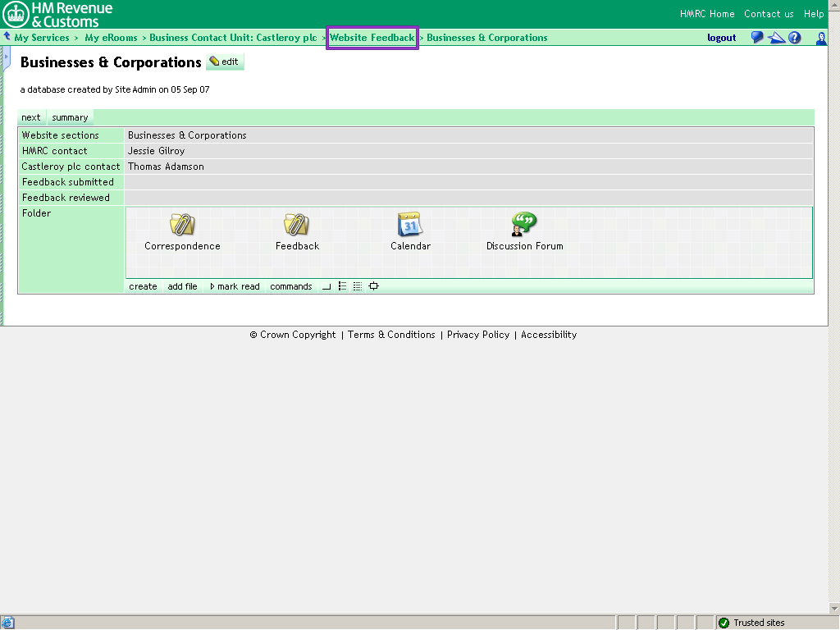The width and height of the screenshot is (840, 630).
Task: Click the blue speech bubble chat icon
Action: pos(757,38)
